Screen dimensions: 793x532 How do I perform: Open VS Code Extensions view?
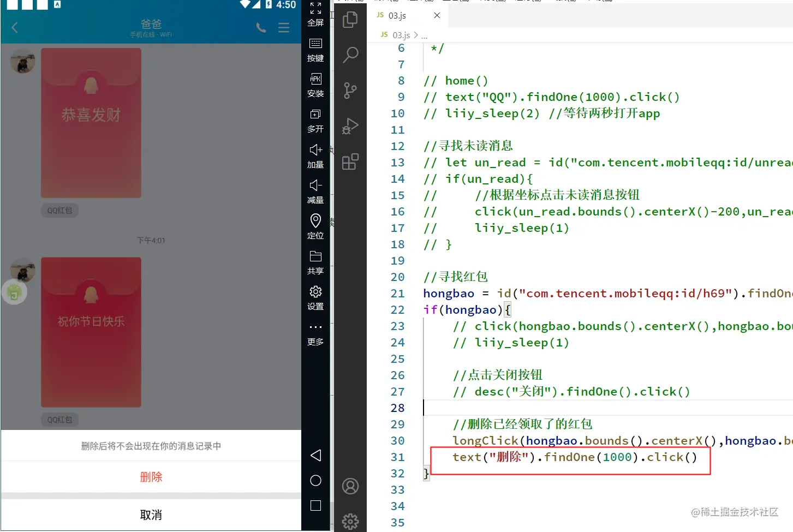[350, 162]
